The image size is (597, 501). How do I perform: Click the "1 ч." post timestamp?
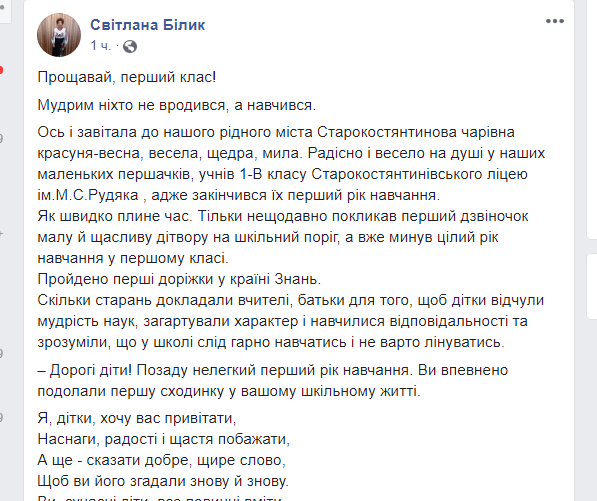point(101,46)
